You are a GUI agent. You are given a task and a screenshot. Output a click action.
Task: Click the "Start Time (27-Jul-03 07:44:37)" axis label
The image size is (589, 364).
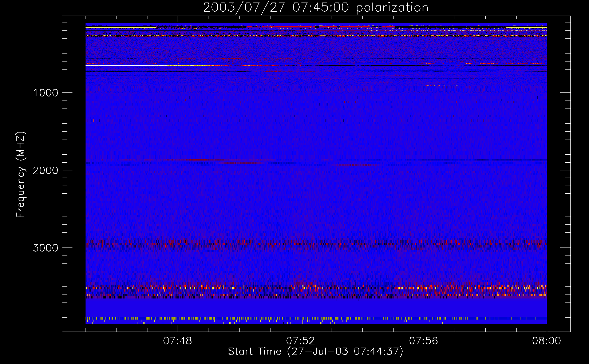pyautogui.click(x=316, y=352)
